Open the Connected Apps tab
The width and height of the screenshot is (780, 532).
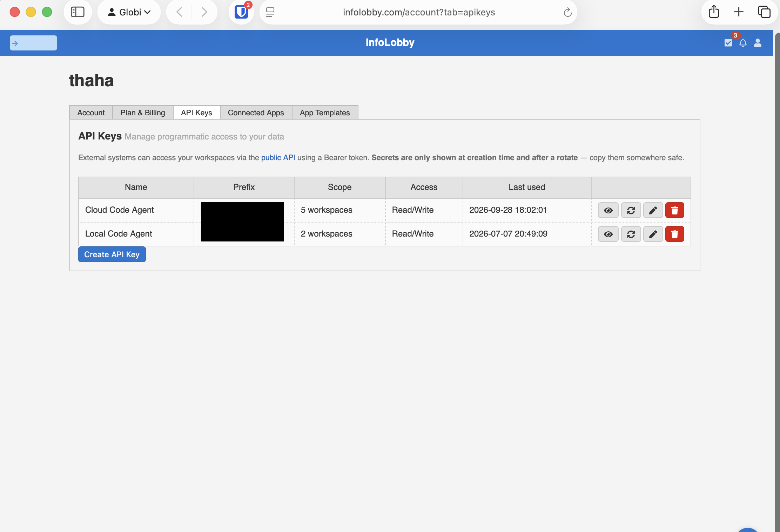(x=256, y=112)
